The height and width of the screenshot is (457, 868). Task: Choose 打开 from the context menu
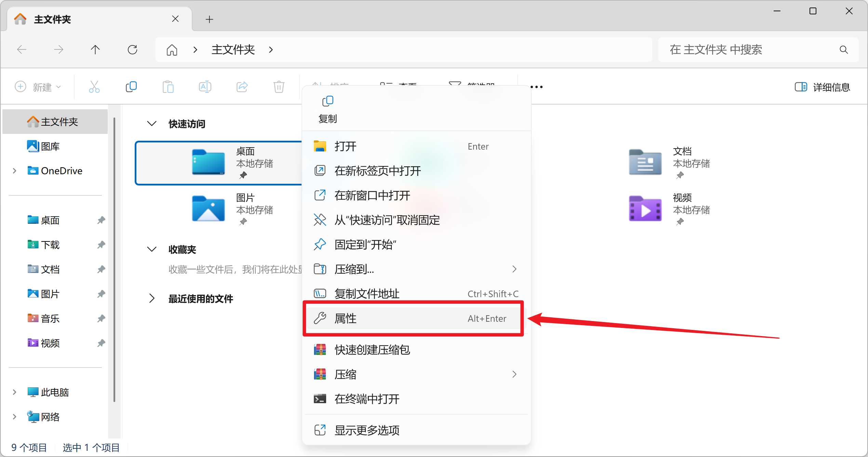coord(416,147)
